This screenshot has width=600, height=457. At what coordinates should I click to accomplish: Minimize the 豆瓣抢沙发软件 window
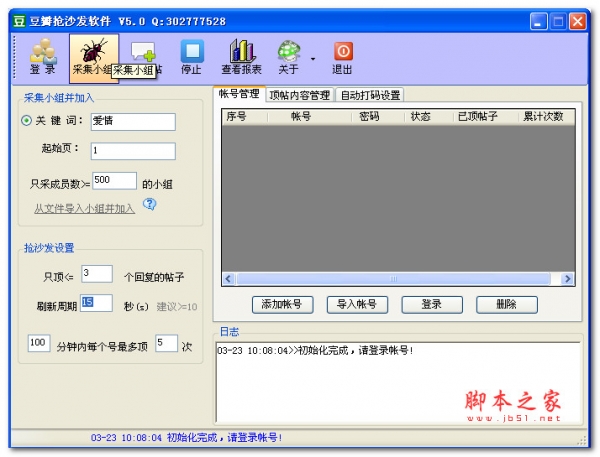(538, 21)
